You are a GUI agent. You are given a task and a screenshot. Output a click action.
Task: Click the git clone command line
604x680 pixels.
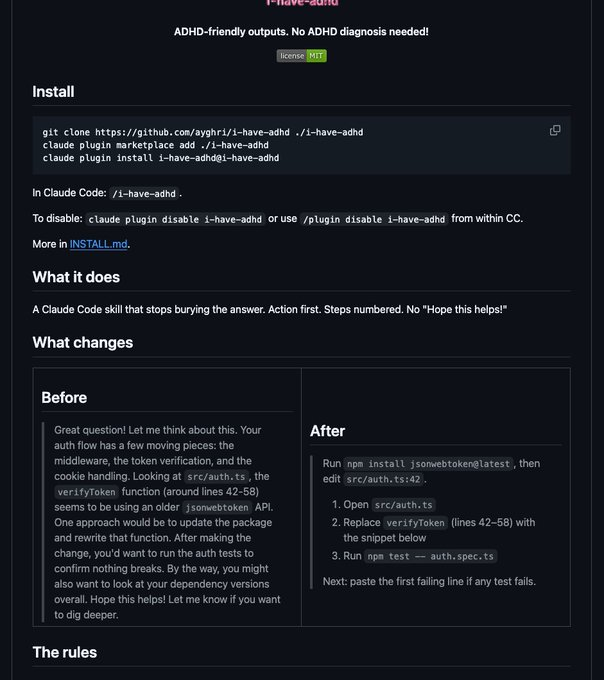[x=203, y=132]
